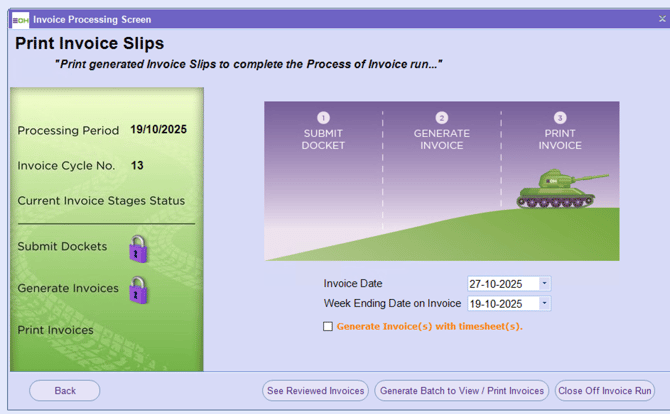Select the step 1 circle above Submit Docket
The width and height of the screenshot is (670, 414).
[x=323, y=117]
